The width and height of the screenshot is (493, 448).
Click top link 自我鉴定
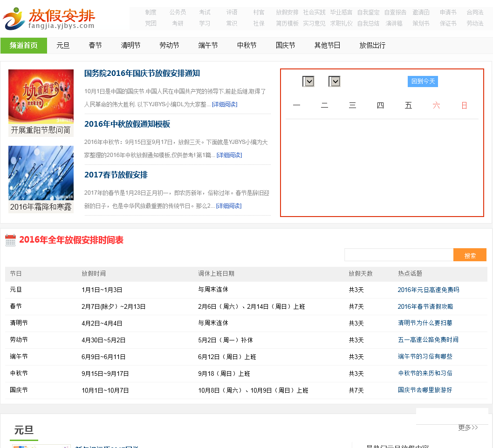pyautogui.click(x=368, y=12)
